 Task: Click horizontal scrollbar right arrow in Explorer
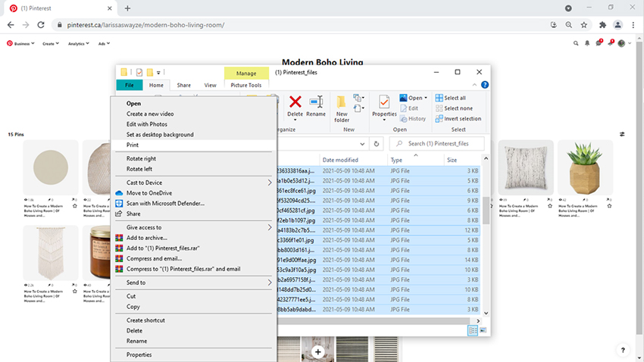[477, 321]
